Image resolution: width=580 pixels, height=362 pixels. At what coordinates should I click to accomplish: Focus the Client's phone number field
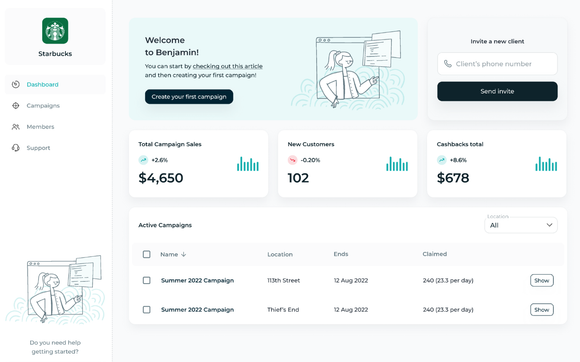497,64
